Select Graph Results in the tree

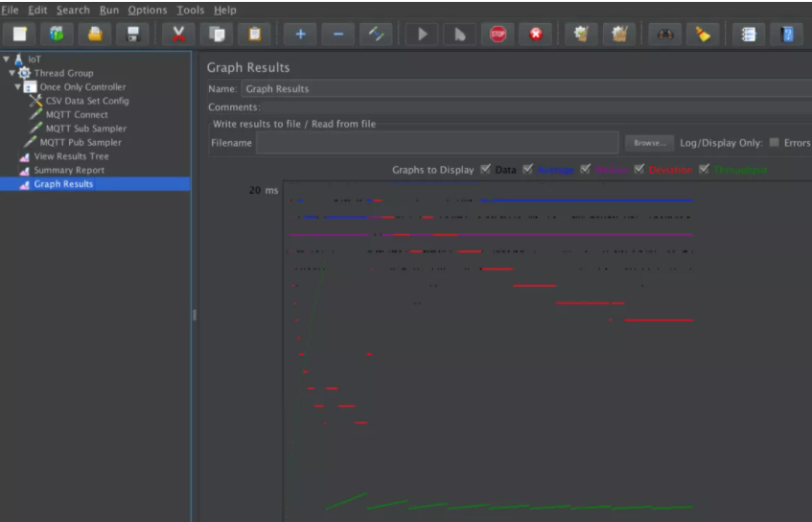pyautogui.click(x=63, y=184)
